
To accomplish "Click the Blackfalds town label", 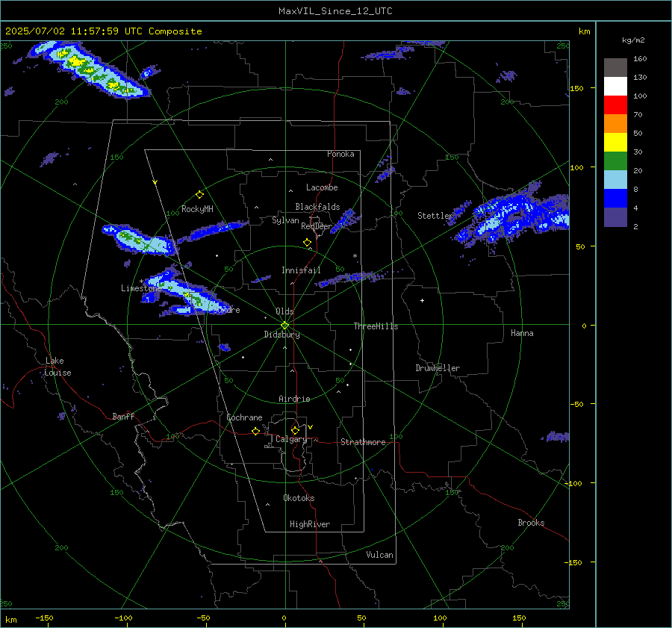I will click(317, 207).
